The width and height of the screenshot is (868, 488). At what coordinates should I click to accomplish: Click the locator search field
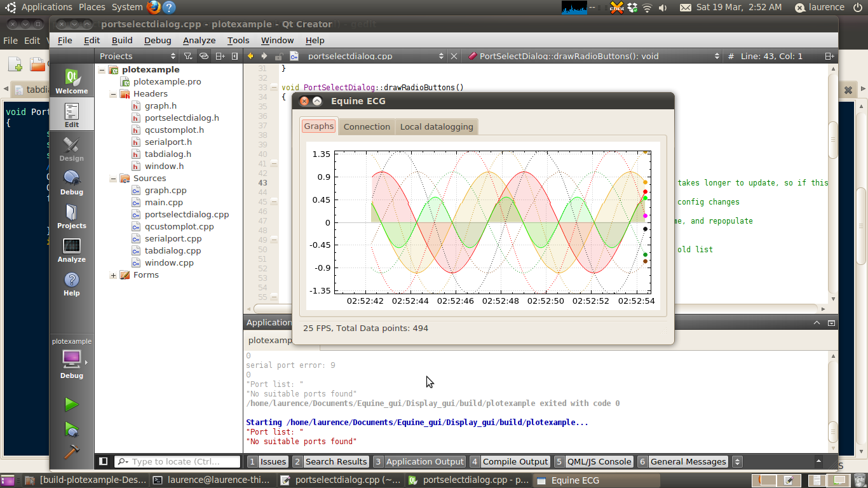178,462
